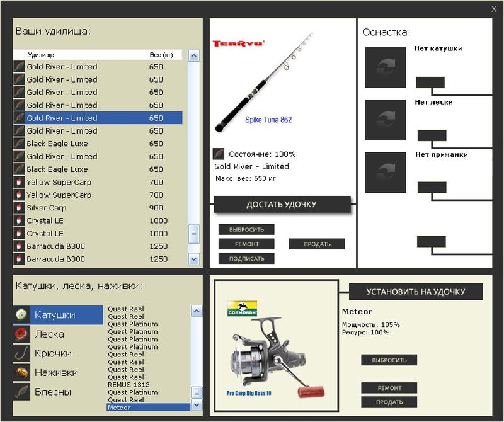Open the Леска category tab
The width and height of the screenshot is (504, 422).
58,334
